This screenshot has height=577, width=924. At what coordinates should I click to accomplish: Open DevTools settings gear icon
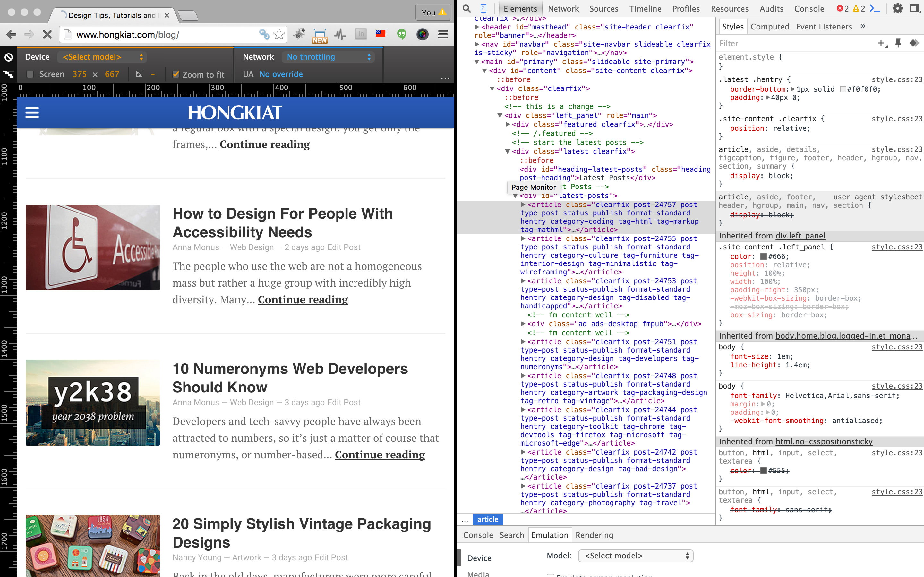tap(897, 8)
